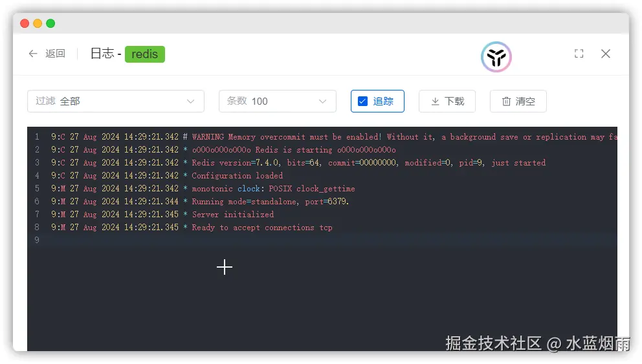The height and width of the screenshot is (364, 642).
Task: Click the 下载 download button
Action: click(447, 101)
